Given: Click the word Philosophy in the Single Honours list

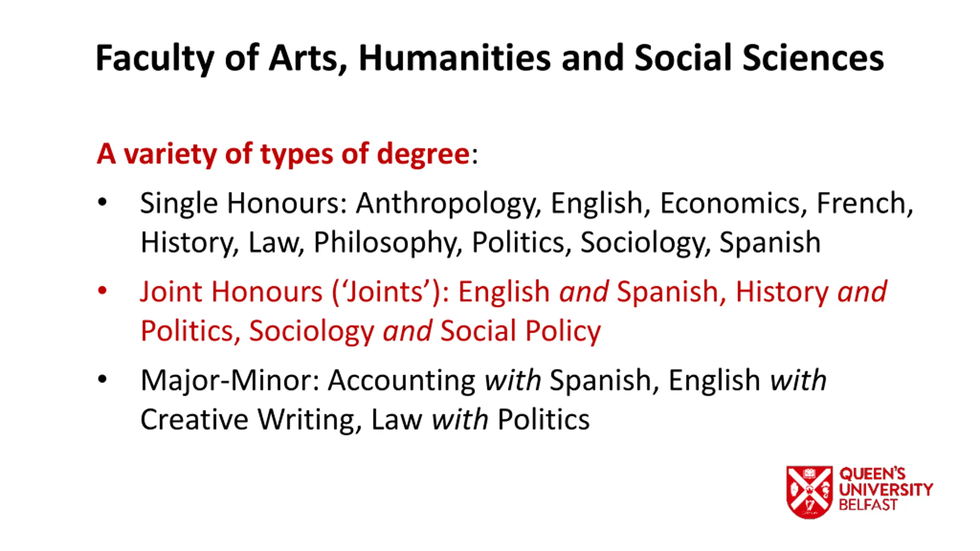Looking at the screenshot, I should (387, 243).
